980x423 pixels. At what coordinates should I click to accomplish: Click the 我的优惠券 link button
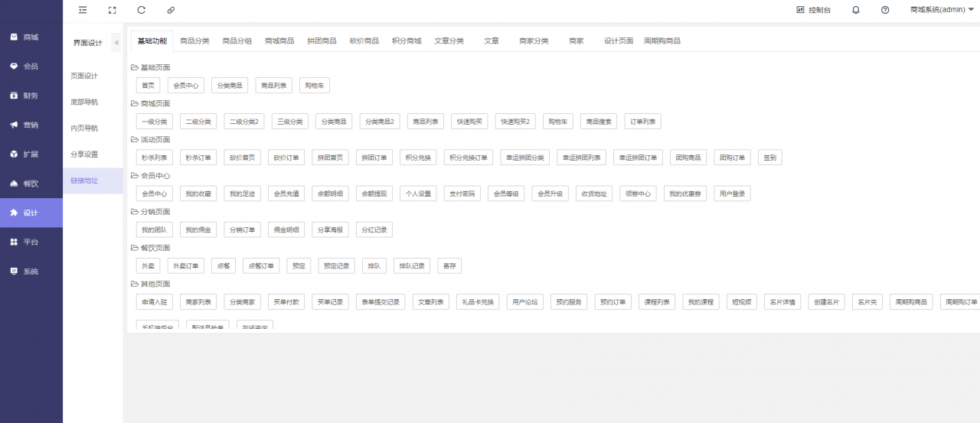(686, 194)
